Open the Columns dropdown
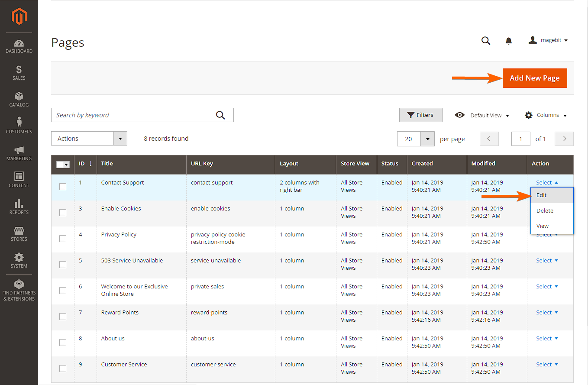The width and height of the screenshot is (588, 385). click(x=546, y=115)
